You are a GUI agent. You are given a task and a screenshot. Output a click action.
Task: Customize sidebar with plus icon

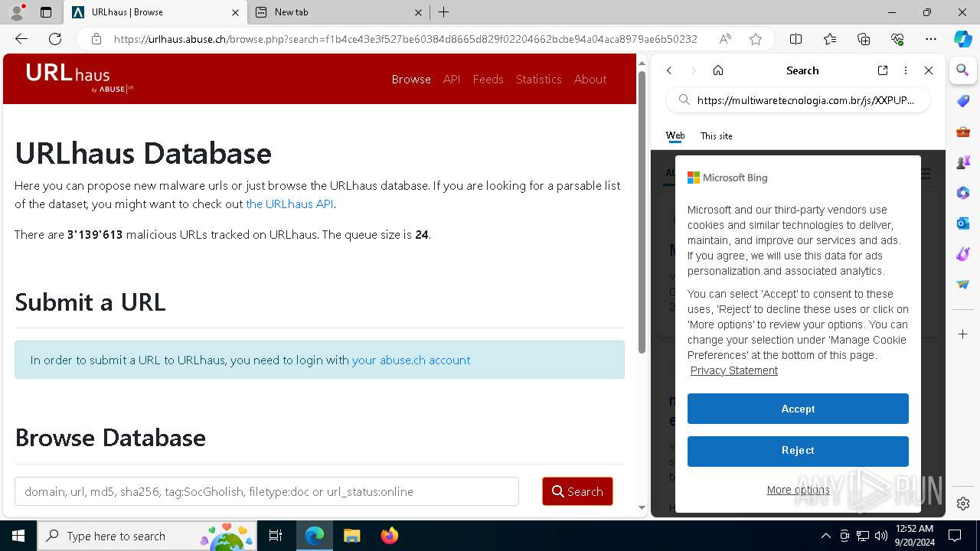click(963, 334)
